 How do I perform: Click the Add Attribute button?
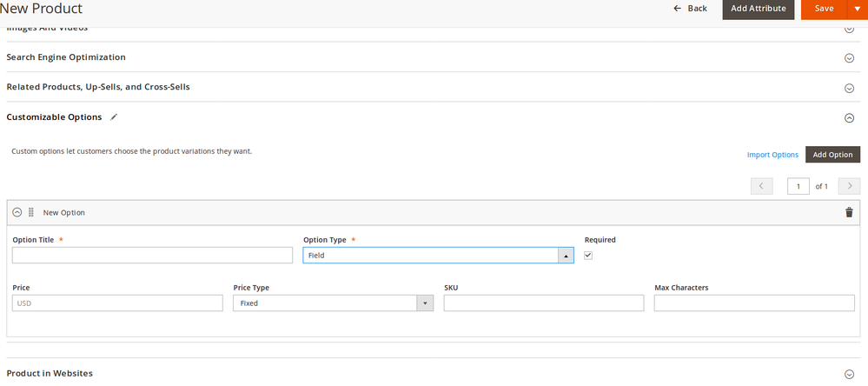coord(758,9)
